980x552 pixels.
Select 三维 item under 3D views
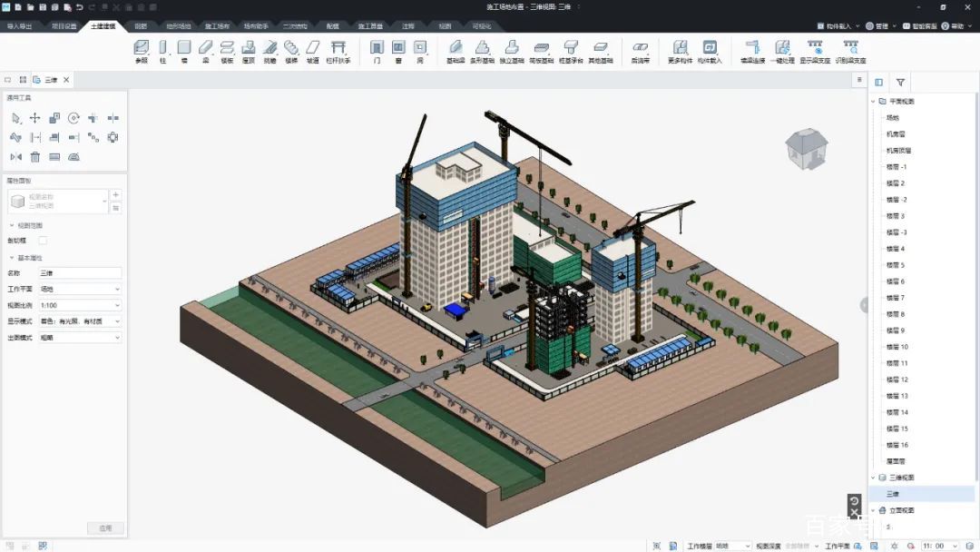pyautogui.click(x=893, y=495)
